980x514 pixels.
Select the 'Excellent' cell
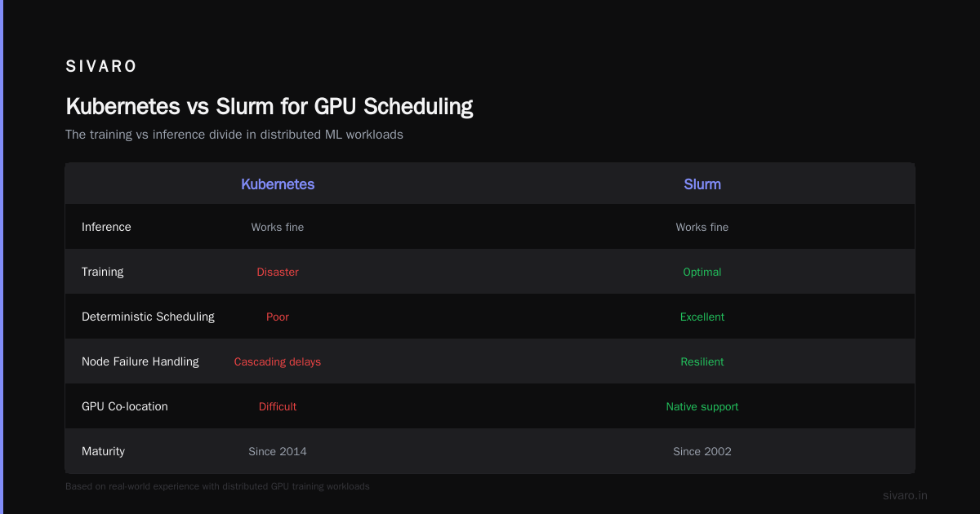(x=702, y=317)
